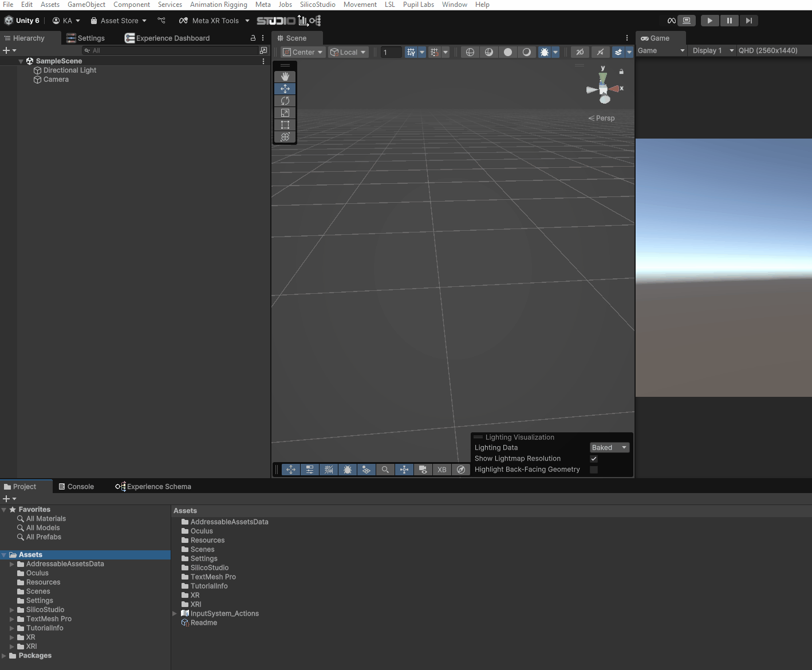
Task: Switch to the Experience Schema tab
Action: [x=153, y=487]
